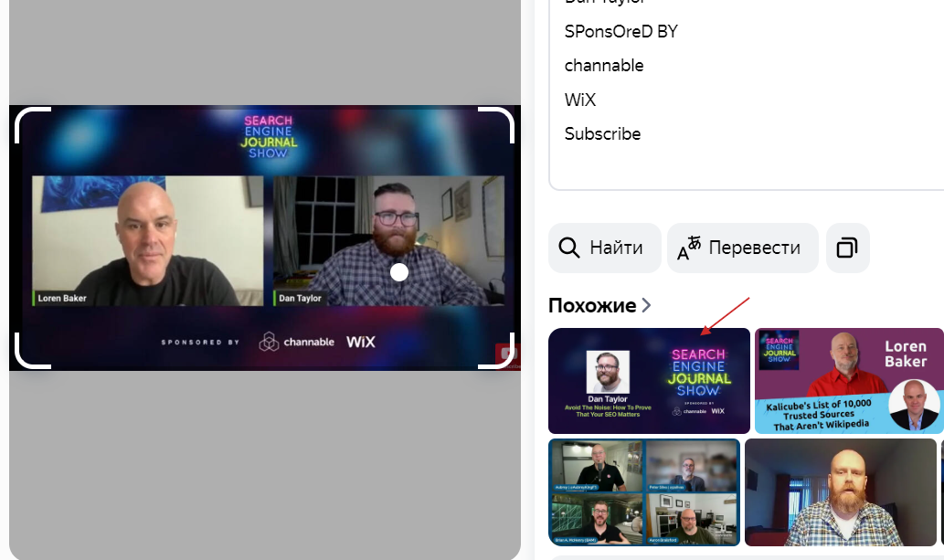This screenshot has width=944, height=560.
Task: Select the channable line in recognized text
Action: (x=604, y=65)
